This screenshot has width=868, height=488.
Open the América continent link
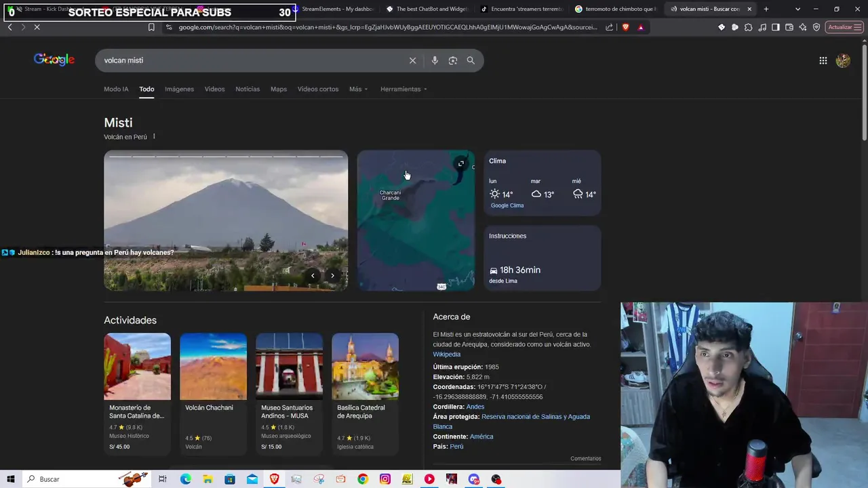coord(481,436)
